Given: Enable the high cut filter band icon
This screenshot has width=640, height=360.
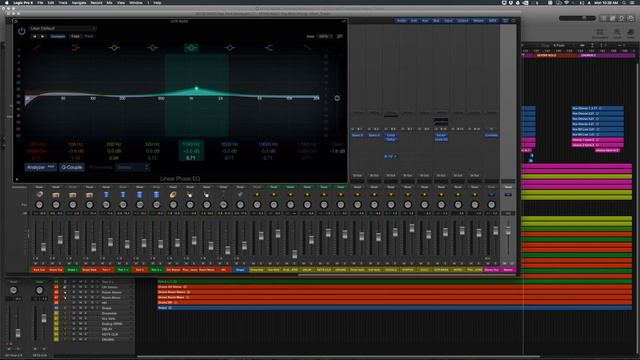Looking at the screenshot, I should pyautogui.click(x=307, y=48).
